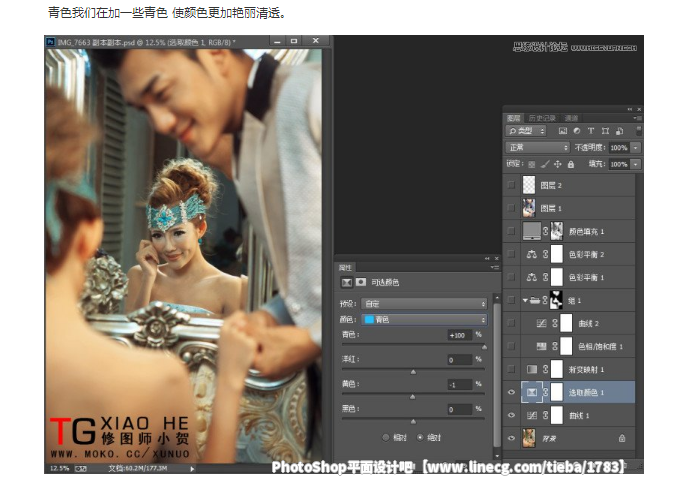This screenshot has width=680, height=486.
Task: Collapse the 组 1 group triangle
Action: [x=525, y=300]
